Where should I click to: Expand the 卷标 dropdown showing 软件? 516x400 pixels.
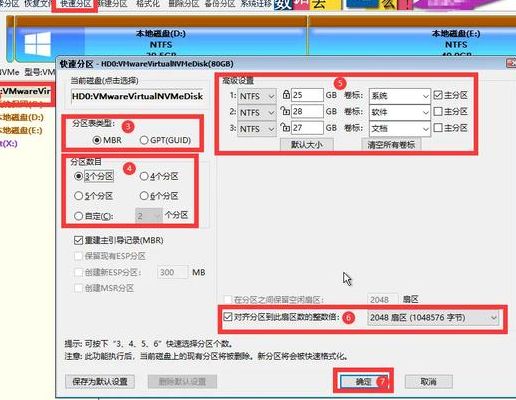coord(400,112)
